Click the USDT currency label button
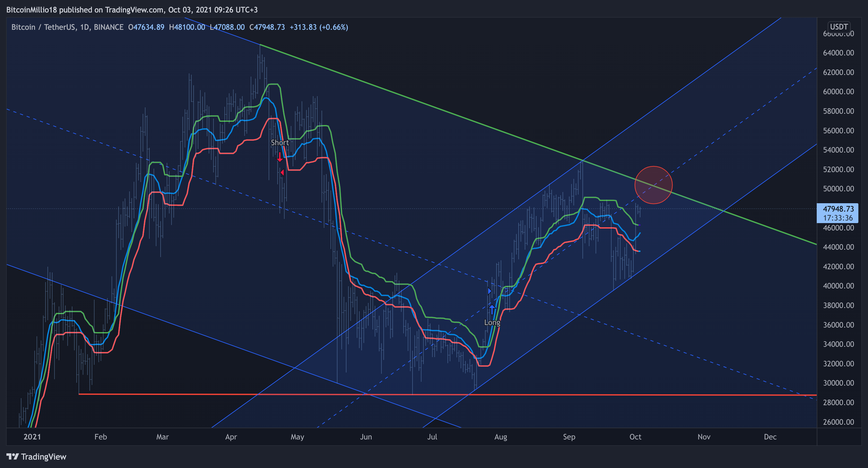The width and height of the screenshot is (868, 468). pyautogui.click(x=839, y=27)
